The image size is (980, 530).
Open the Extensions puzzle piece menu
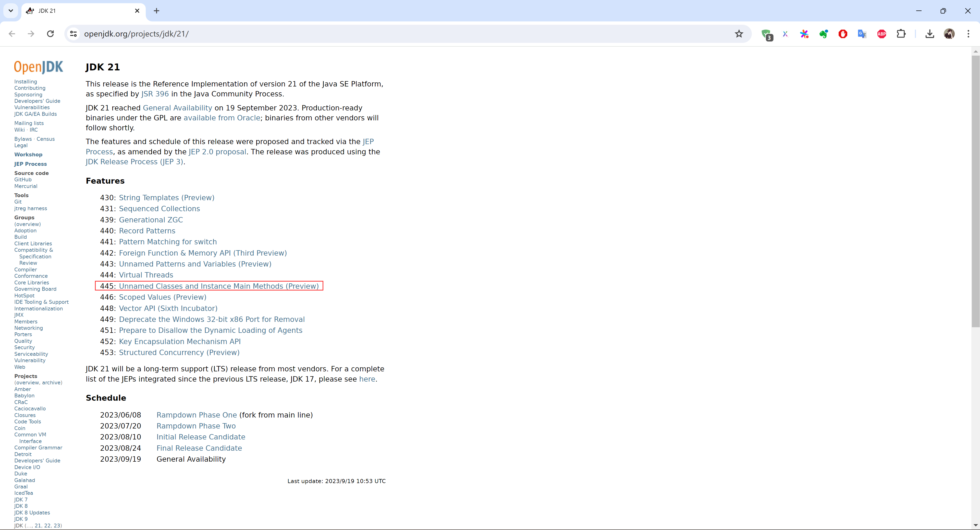[901, 34]
